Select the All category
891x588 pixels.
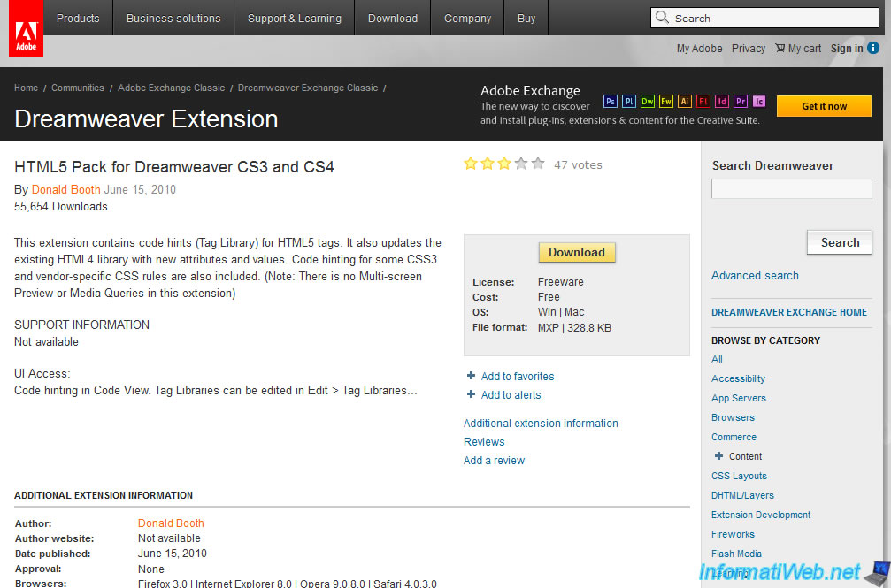click(x=717, y=359)
